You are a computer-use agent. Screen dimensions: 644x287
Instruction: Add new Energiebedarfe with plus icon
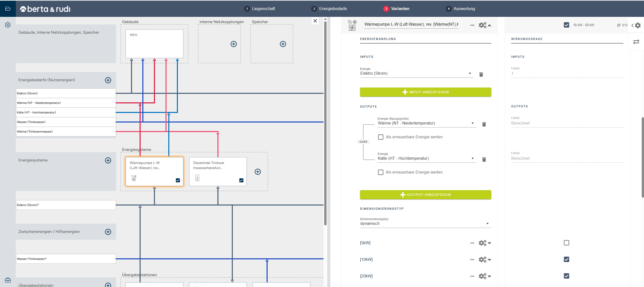tap(108, 80)
